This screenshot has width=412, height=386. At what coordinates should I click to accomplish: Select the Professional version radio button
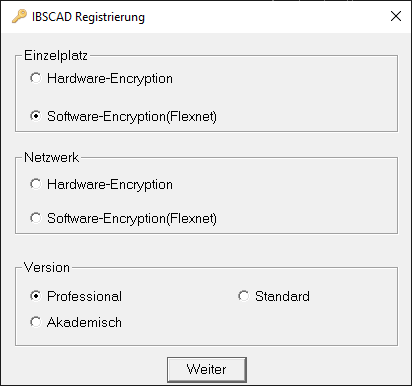point(36,296)
